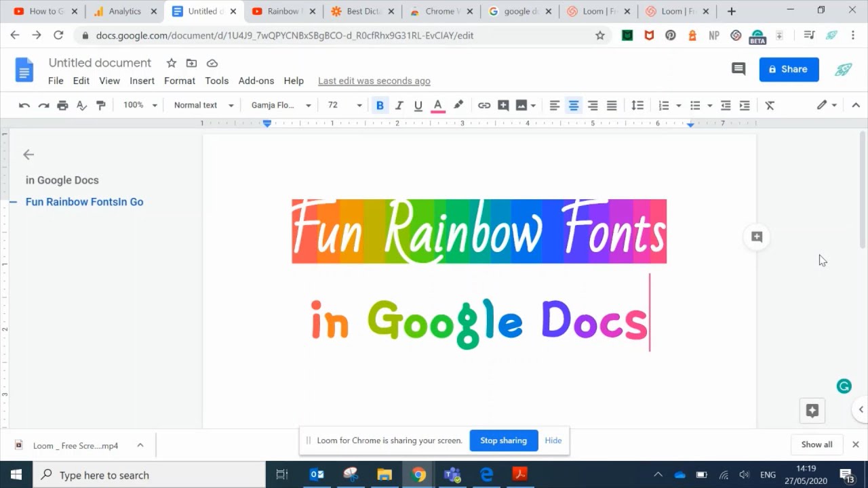
Task: Click the taskbar search box
Action: coord(149,474)
